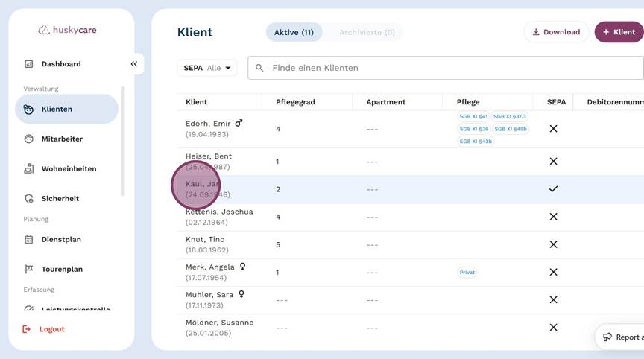This screenshot has width=644, height=359.
Task: Click the SGB XI §36 tag
Action: 474,129
